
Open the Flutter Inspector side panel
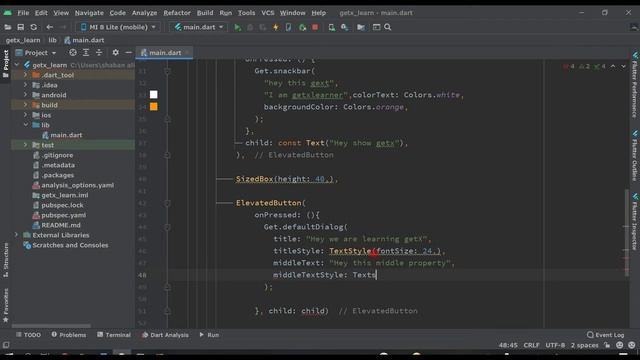click(x=635, y=222)
